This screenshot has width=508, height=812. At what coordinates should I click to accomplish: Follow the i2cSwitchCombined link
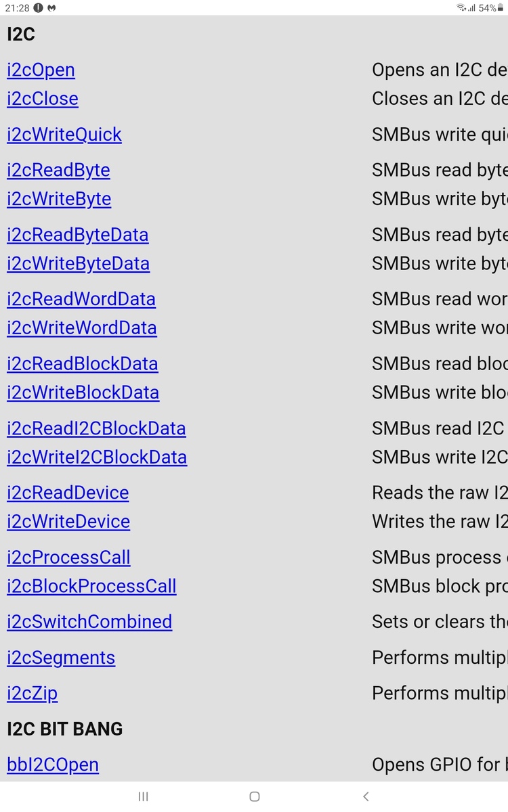89,622
